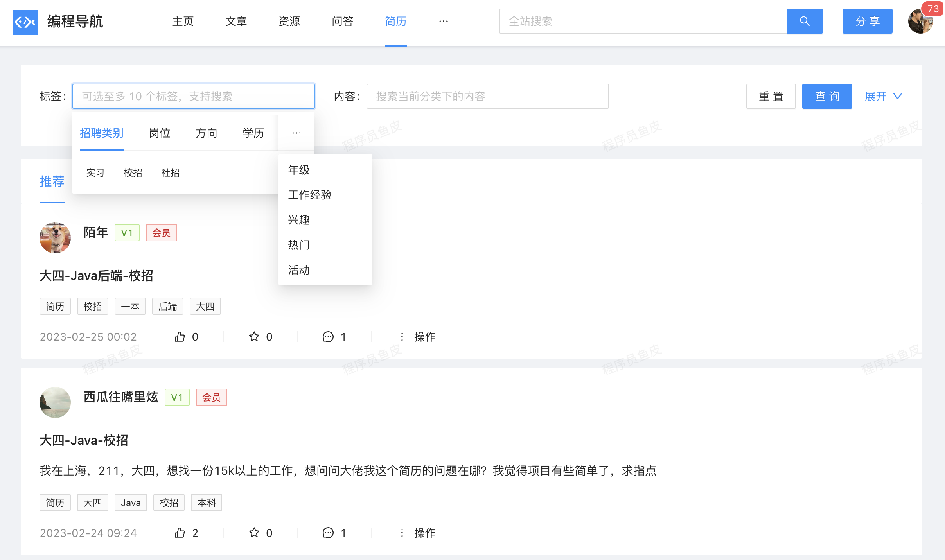The width and height of the screenshot is (945, 560).
Task: Click the 重置 reset button
Action: (771, 96)
